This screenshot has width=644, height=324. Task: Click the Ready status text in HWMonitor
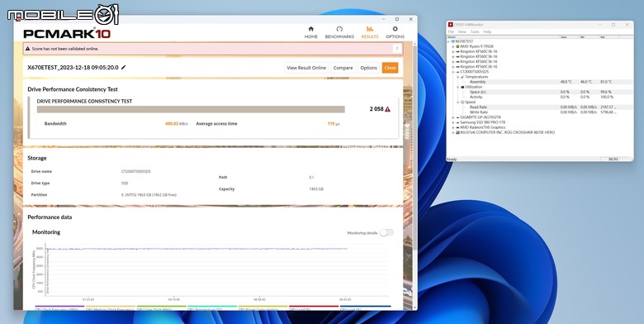pyautogui.click(x=452, y=160)
